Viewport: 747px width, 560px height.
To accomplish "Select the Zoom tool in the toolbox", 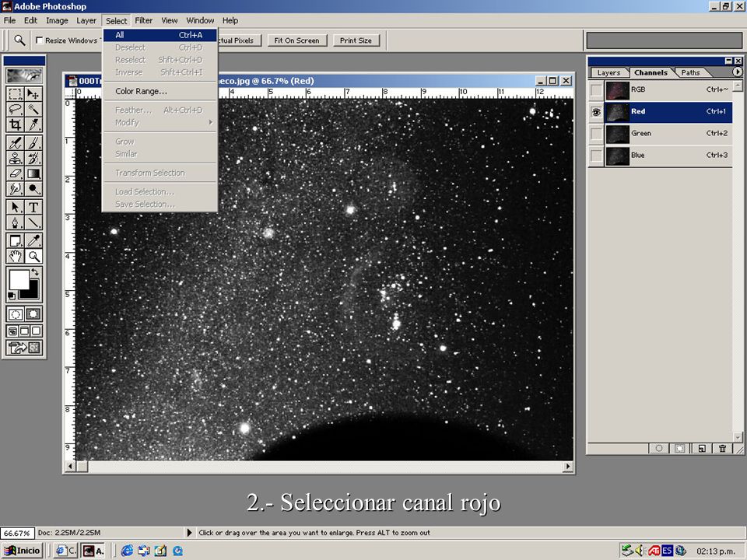I will click(x=33, y=256).
